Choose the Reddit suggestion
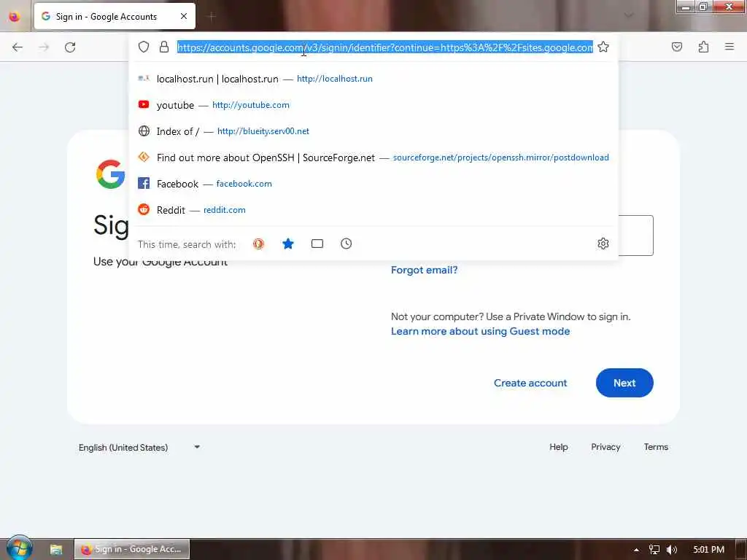This screenshot has width=747, height=560. (x=373, y=209)
